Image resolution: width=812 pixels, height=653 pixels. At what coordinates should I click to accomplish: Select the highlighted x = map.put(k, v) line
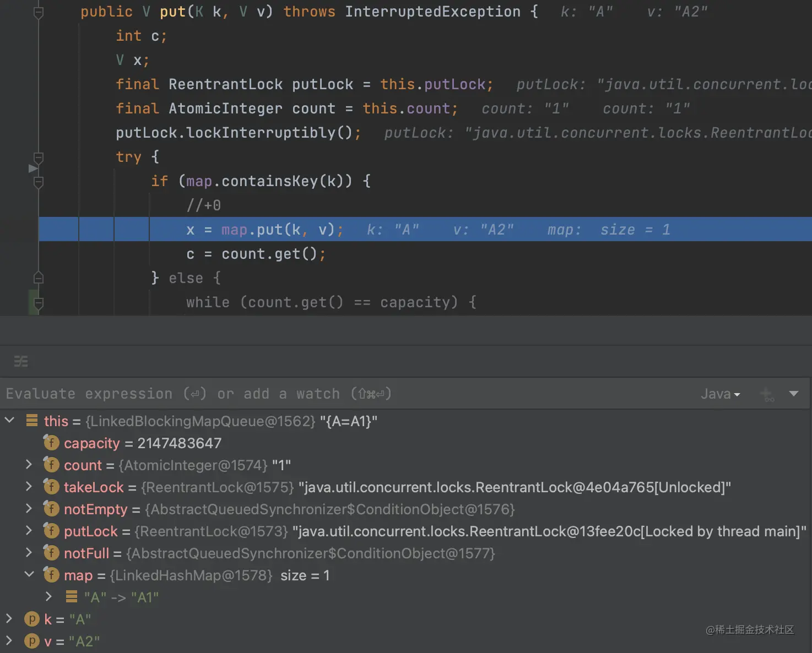[x=425, y=229]
